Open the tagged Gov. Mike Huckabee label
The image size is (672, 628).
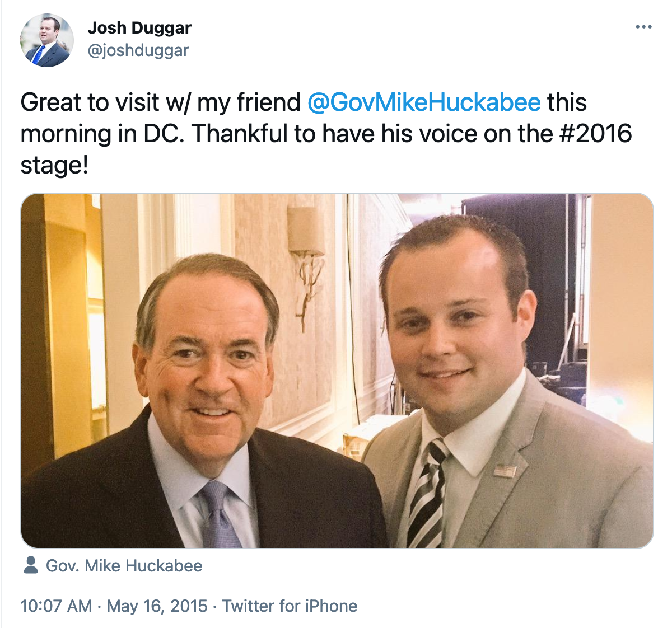coord(124,565)
